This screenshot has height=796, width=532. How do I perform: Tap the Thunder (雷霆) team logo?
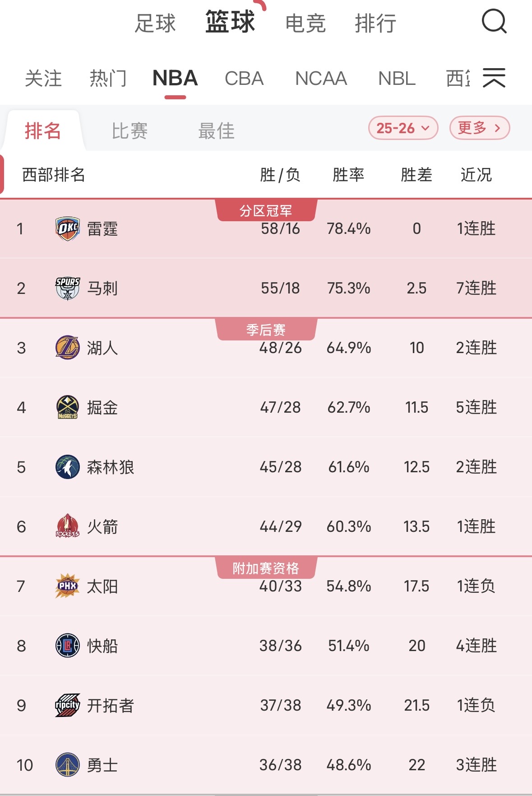[68, 228]
